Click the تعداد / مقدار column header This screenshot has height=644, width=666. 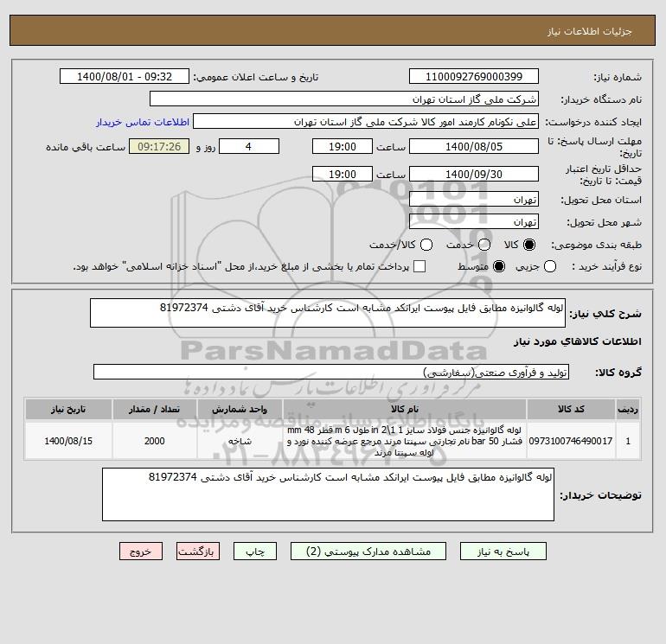point(155,409)
